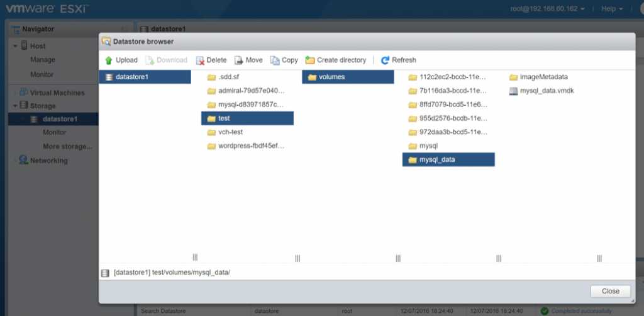Click the Create directory folder icon
Screen dimensions: 644x316
pyautogui.click(x=310, y=60)
